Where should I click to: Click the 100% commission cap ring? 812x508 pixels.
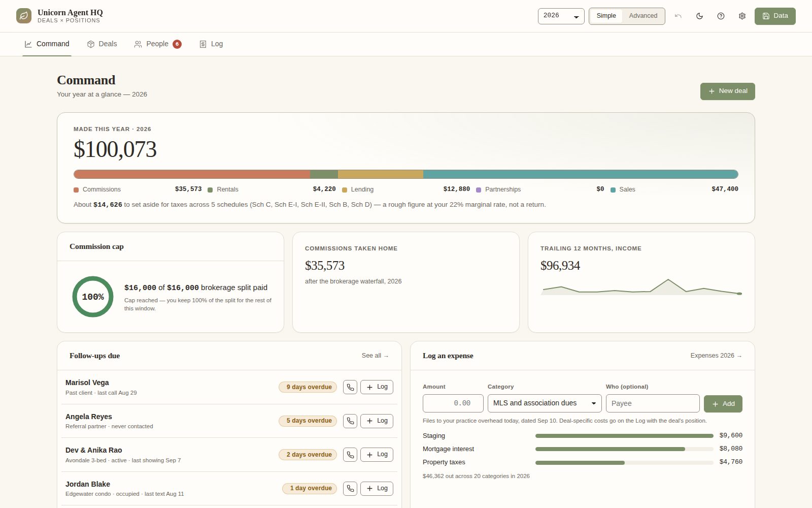93,297
